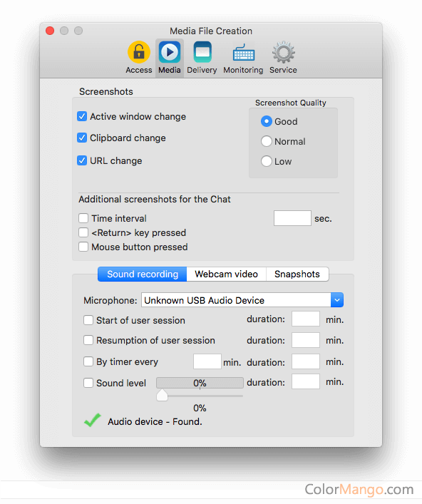
Task: Click the Time interval seconds field
Action: click(292, 218)
